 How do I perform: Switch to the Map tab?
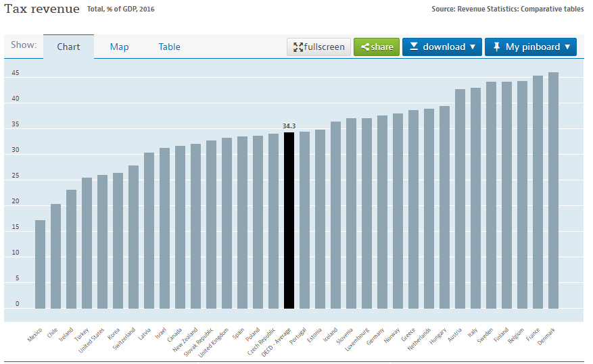(x=119, y=47)
